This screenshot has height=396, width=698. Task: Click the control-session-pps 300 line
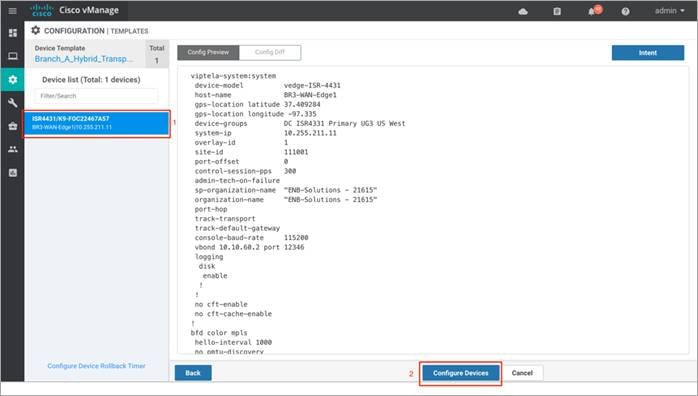point(245,171)
